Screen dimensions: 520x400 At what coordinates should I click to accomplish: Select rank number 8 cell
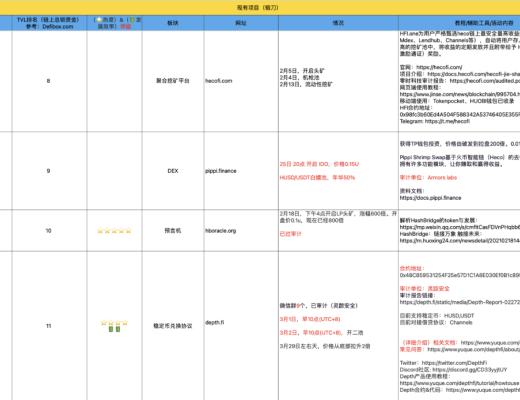[49, 81]
